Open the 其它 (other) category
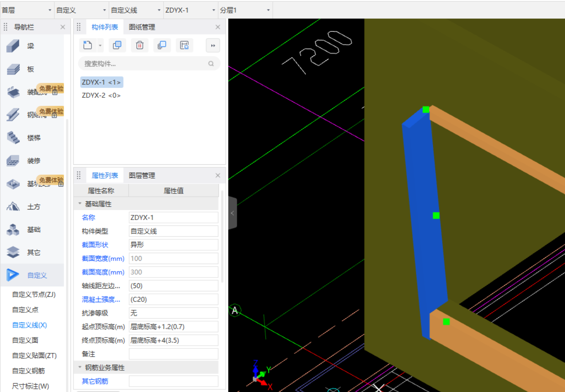Image resolution: width=565 pixels, height=392 pixels. pos(13,252)
